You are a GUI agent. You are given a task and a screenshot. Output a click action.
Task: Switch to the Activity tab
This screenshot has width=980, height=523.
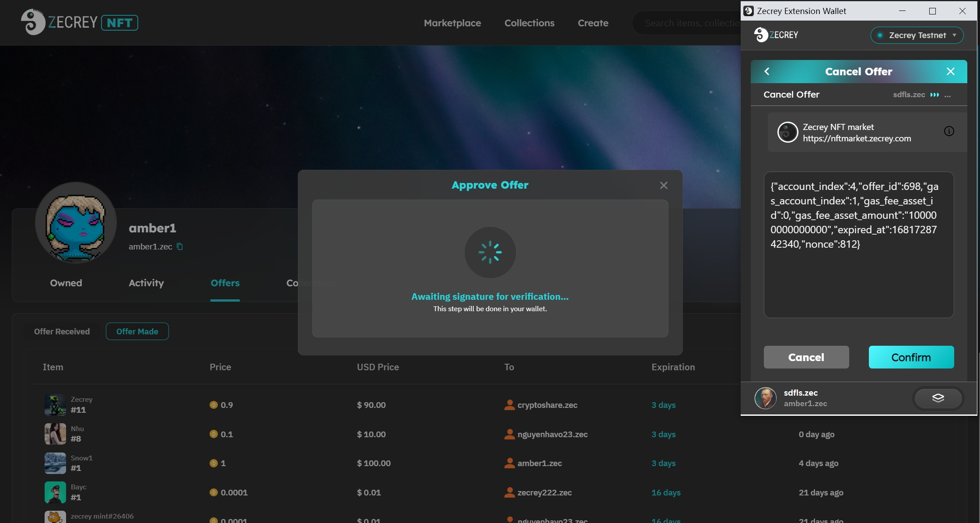tap(146, 283)
